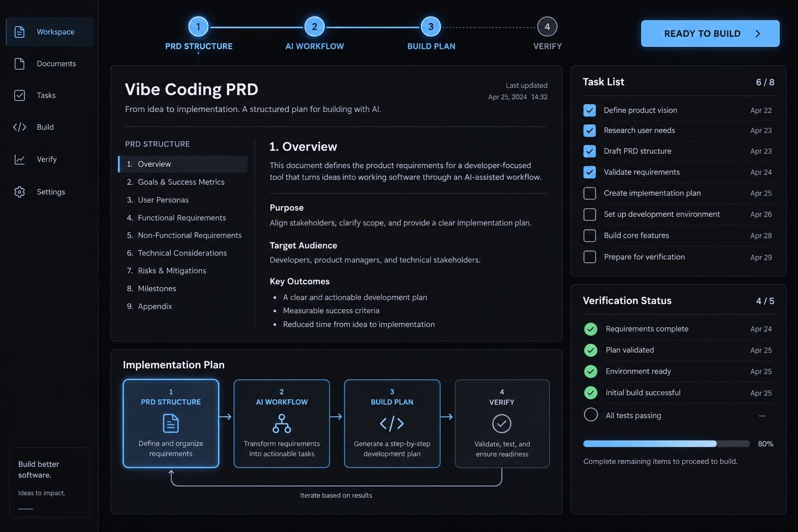Click the green check beside Initial build successful

(591, 393)
